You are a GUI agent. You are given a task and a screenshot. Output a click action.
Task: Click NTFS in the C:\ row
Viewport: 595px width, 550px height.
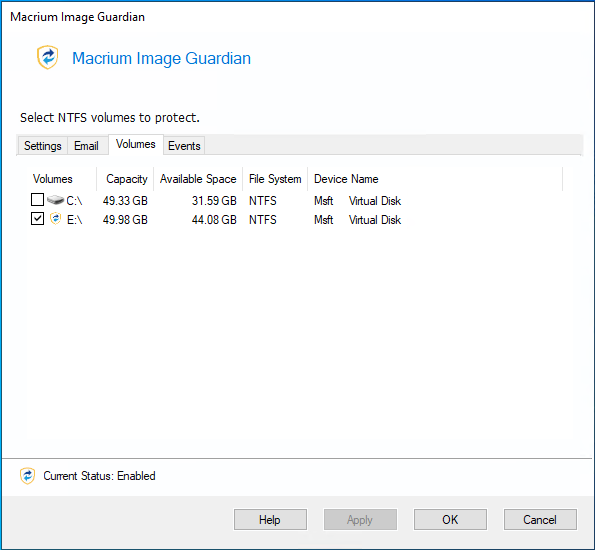pyautogui.click(x=263, y=201)
